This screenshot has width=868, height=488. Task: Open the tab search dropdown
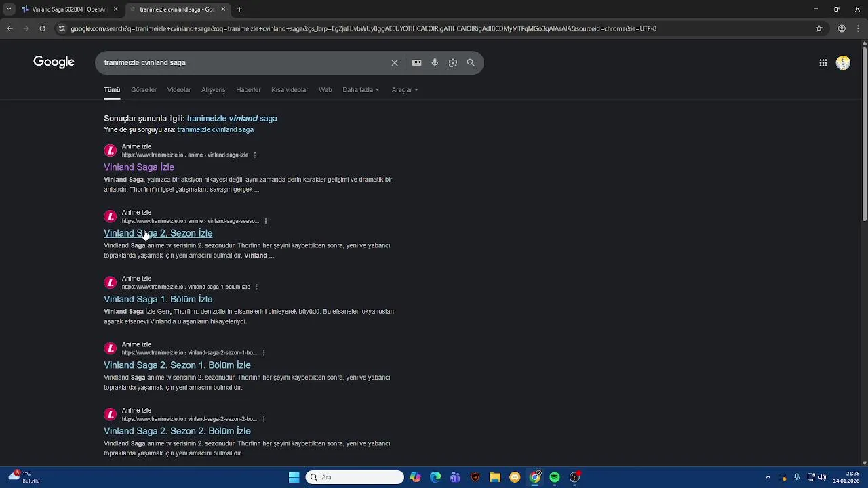(9, 9)
